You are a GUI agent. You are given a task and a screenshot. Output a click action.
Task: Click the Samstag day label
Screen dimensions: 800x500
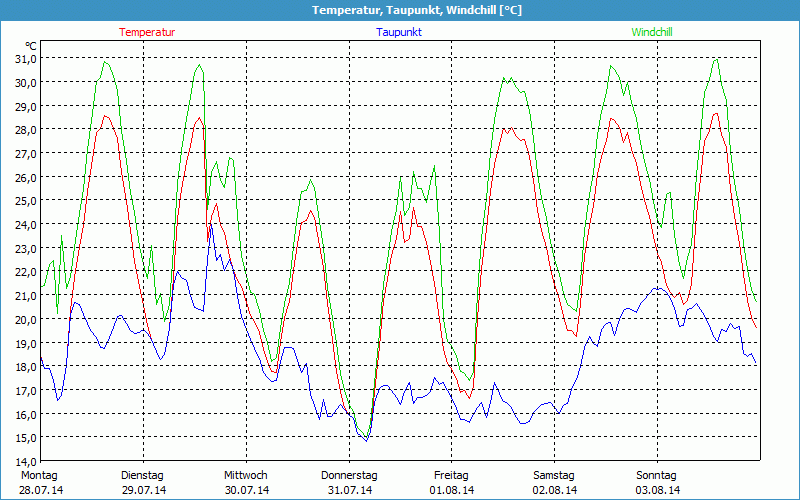click(x=554, y=475)
